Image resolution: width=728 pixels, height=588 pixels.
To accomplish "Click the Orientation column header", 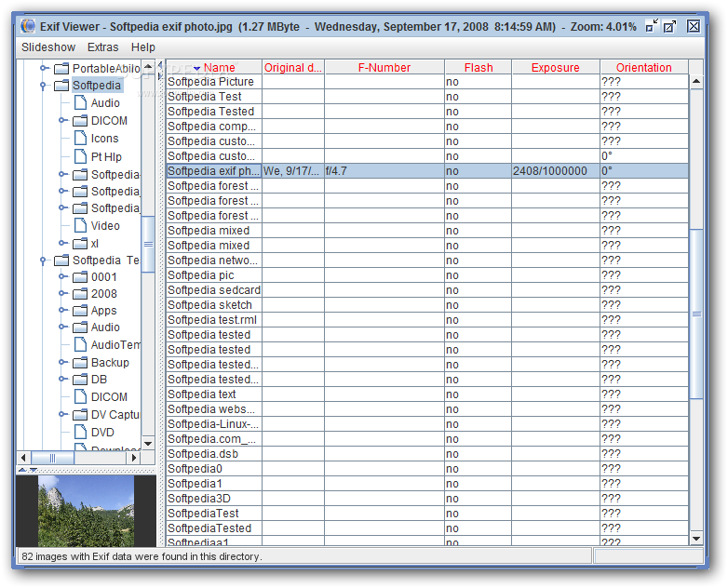I will click(x=643, y=67).
